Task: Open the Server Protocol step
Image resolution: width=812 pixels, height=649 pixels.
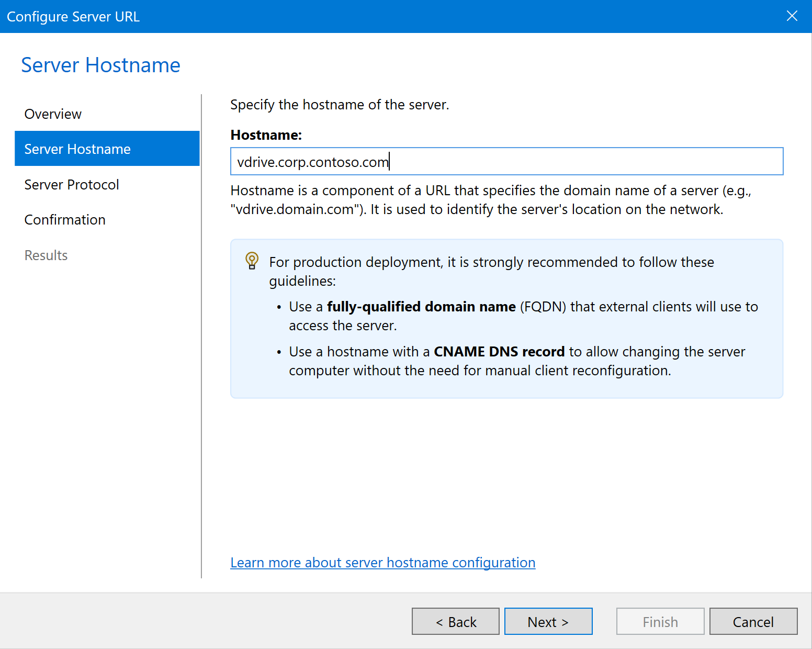Action: tap(72, 185)
